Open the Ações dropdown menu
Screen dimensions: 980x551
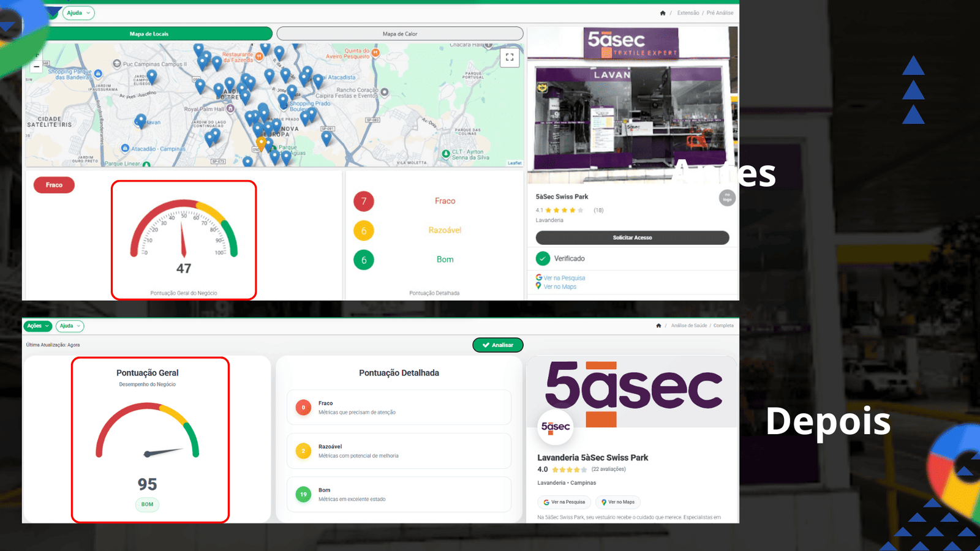[x=38, y=326]
